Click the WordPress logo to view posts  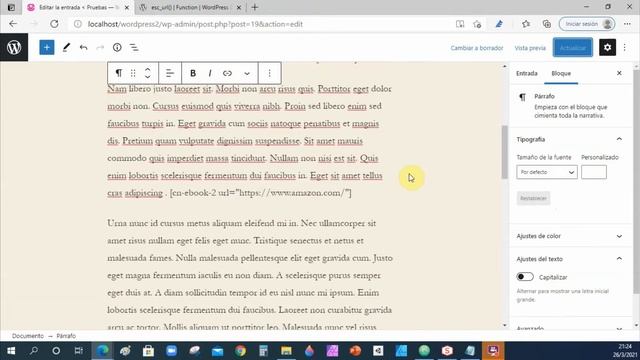click(14, 47)
